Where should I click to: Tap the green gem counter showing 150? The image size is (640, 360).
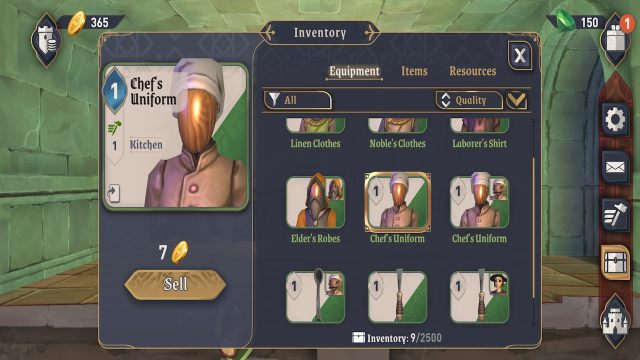click(x=577, y=22)
